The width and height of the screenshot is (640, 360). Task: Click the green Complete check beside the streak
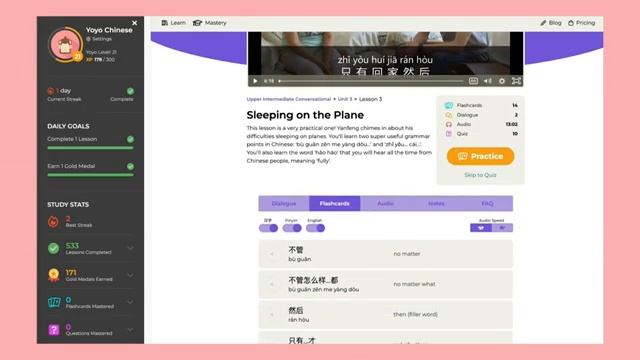[x=130, y=91]
